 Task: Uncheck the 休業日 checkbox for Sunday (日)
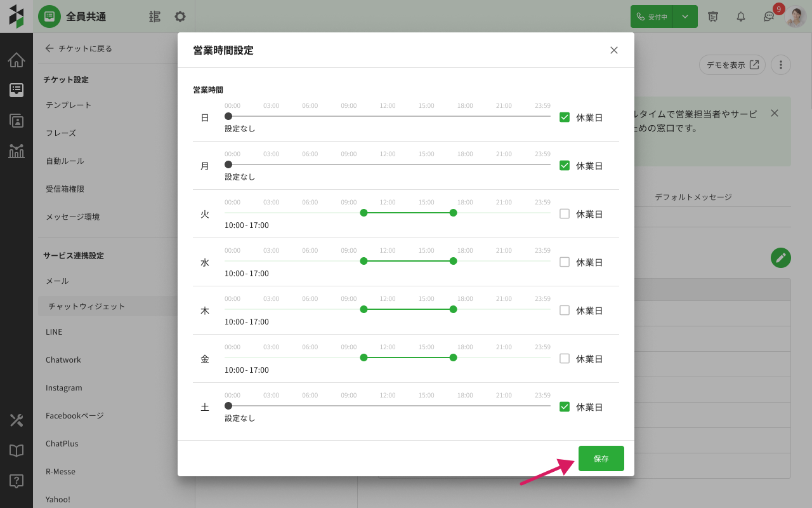[x=565, y=117]
